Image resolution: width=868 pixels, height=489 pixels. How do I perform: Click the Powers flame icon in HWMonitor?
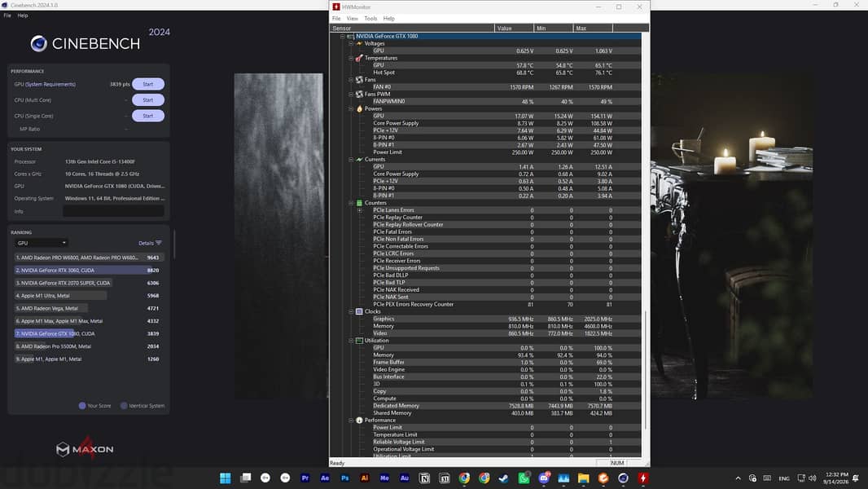[x=359, y=108]
